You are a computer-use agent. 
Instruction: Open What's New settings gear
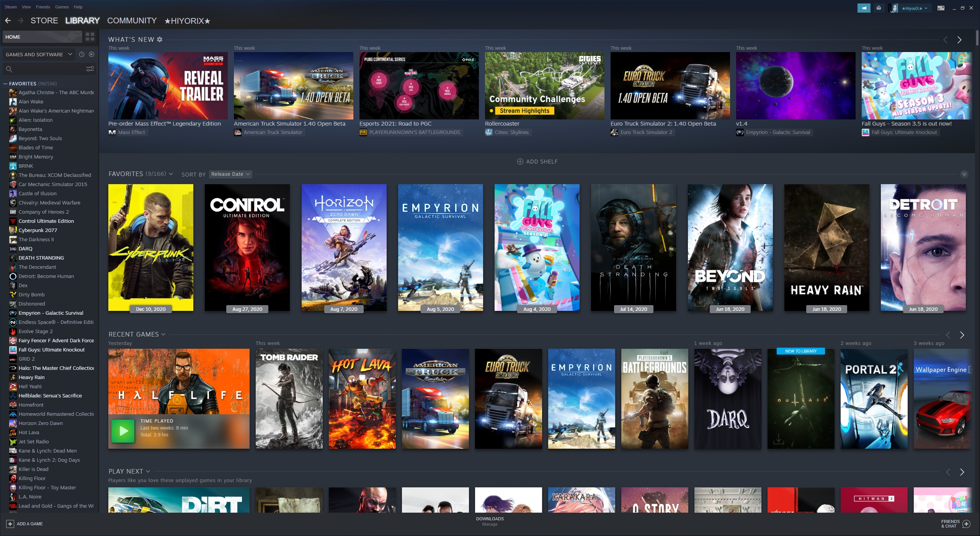click(x=160, y=39)
